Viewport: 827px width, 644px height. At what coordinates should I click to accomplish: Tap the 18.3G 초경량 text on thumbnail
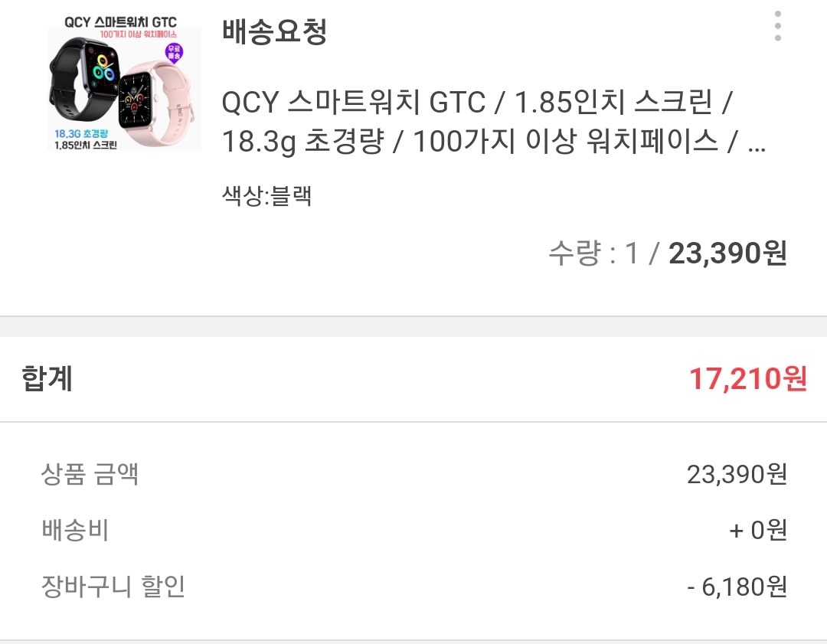tap(81, 134)
